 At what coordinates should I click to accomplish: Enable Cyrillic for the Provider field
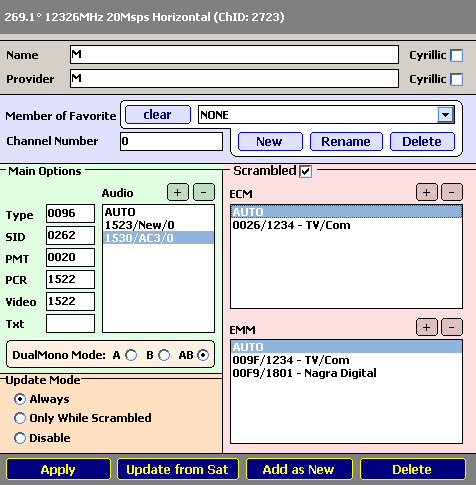coord(456,79)
